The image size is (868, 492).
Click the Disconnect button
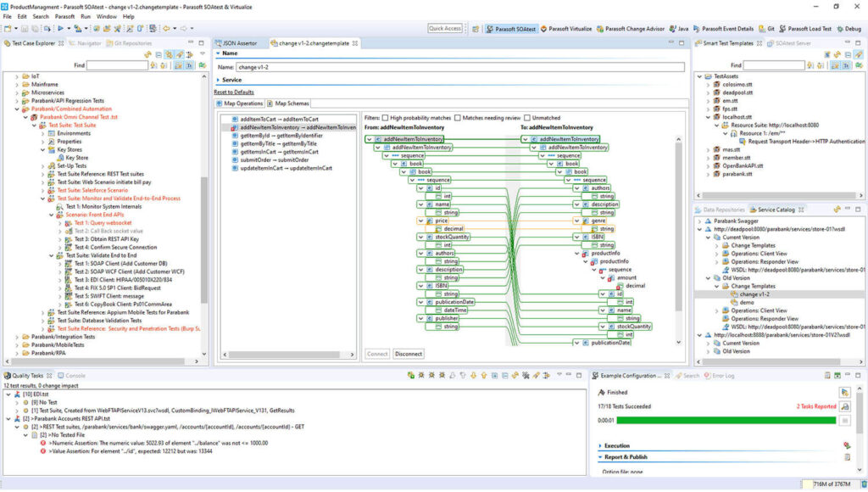pyautogui.click(x=409, y=354)
